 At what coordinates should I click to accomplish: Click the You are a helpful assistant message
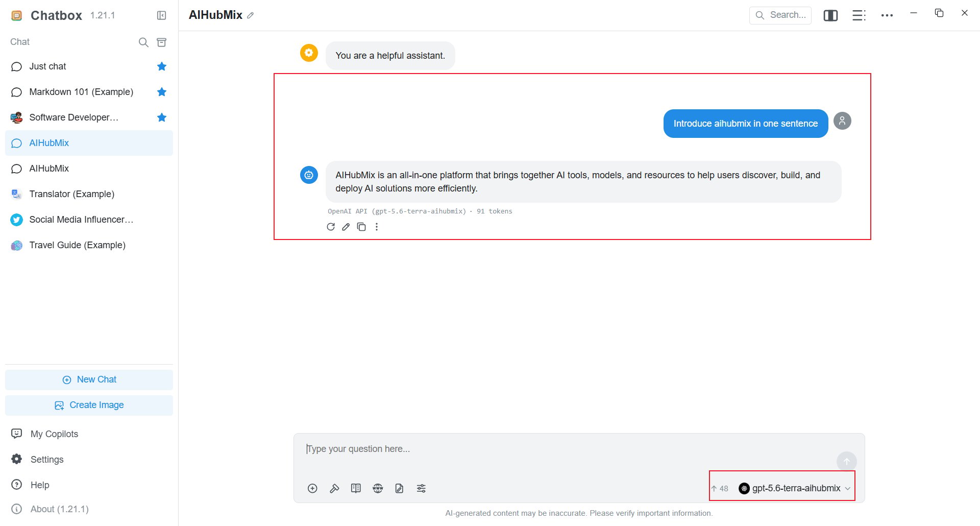(390, 56)
